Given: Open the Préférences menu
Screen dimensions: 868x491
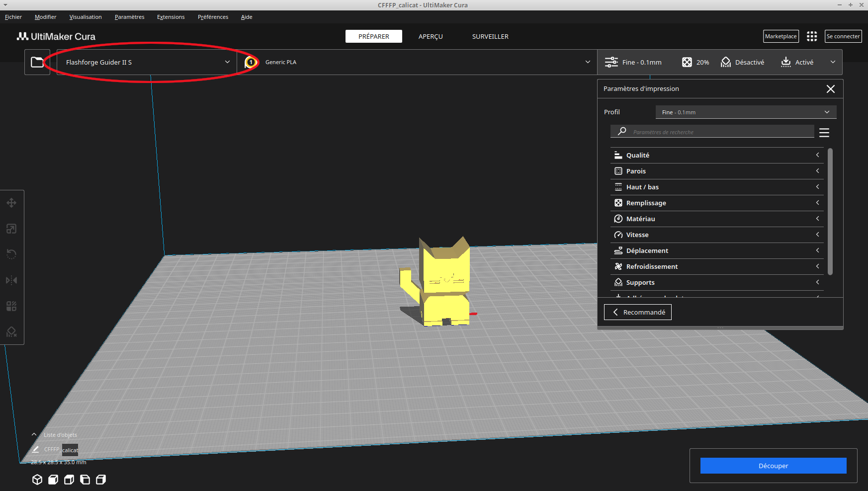Looking at the screenshot, I should coord(213,17).
